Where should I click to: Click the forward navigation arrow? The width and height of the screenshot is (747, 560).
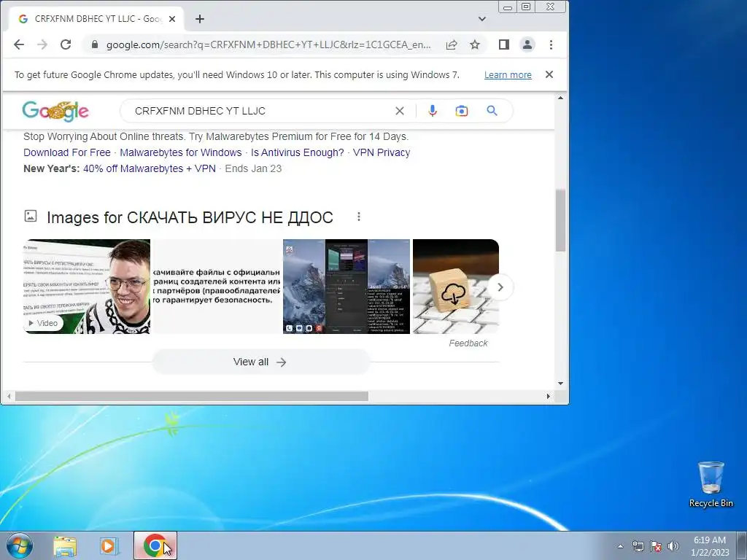click(42, 44)
